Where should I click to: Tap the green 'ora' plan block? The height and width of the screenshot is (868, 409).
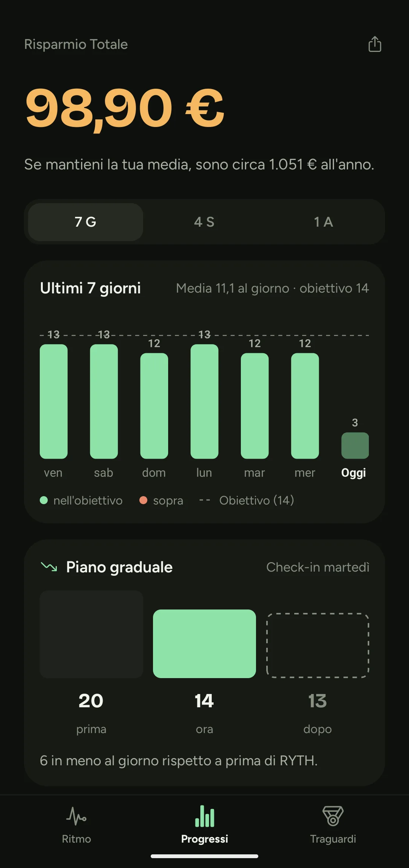[x=204, y=644]
